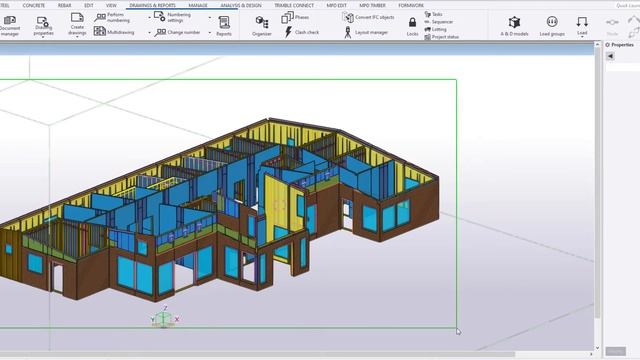Click the Node tool icon
The width and height of the screenshot is (640, 360).
(612, 22)
